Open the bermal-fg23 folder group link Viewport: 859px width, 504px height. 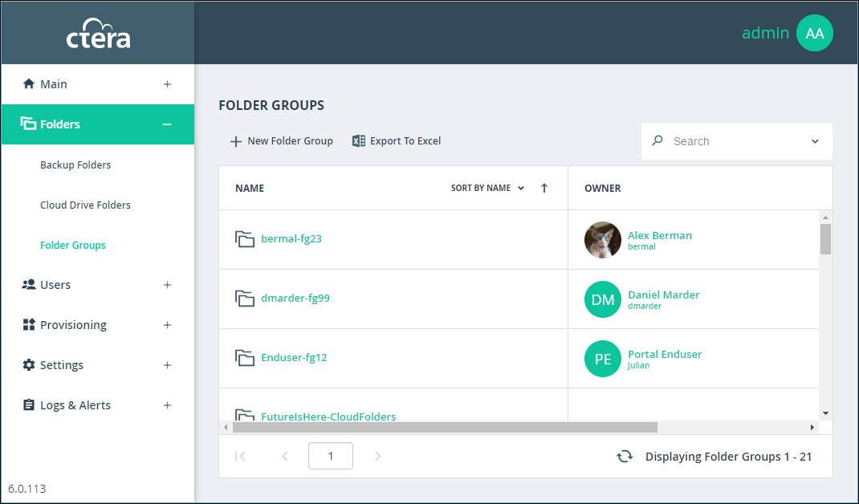291,239
